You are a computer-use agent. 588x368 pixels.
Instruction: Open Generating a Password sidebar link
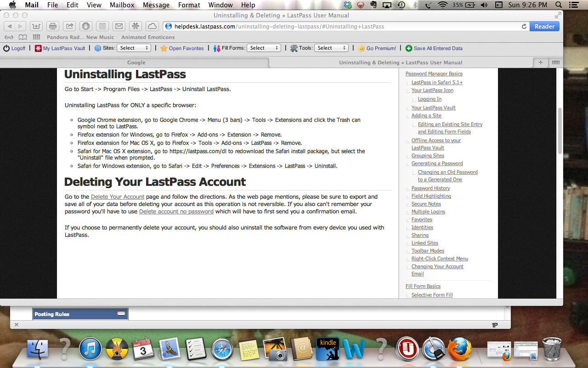tap(437, 163)
